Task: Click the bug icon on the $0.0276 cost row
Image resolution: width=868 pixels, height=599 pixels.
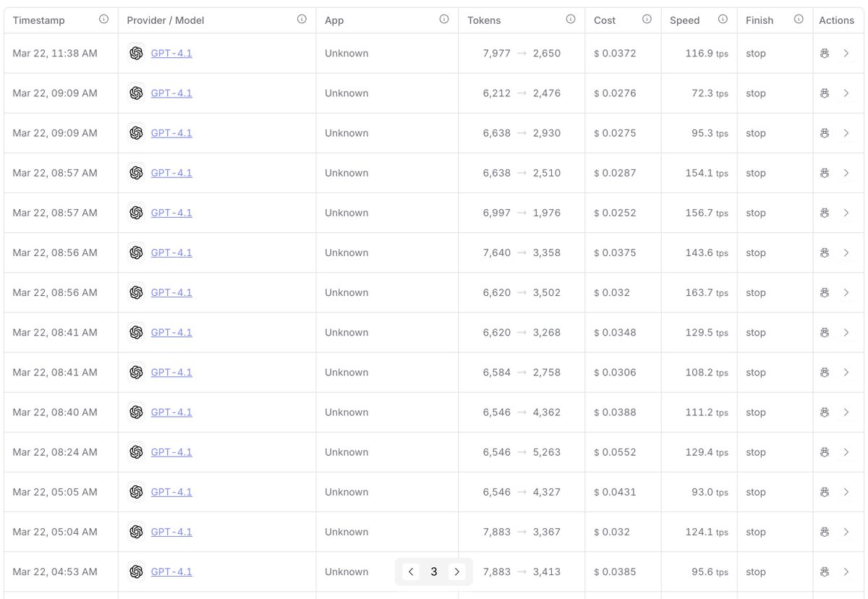Action: click(824, 93)
